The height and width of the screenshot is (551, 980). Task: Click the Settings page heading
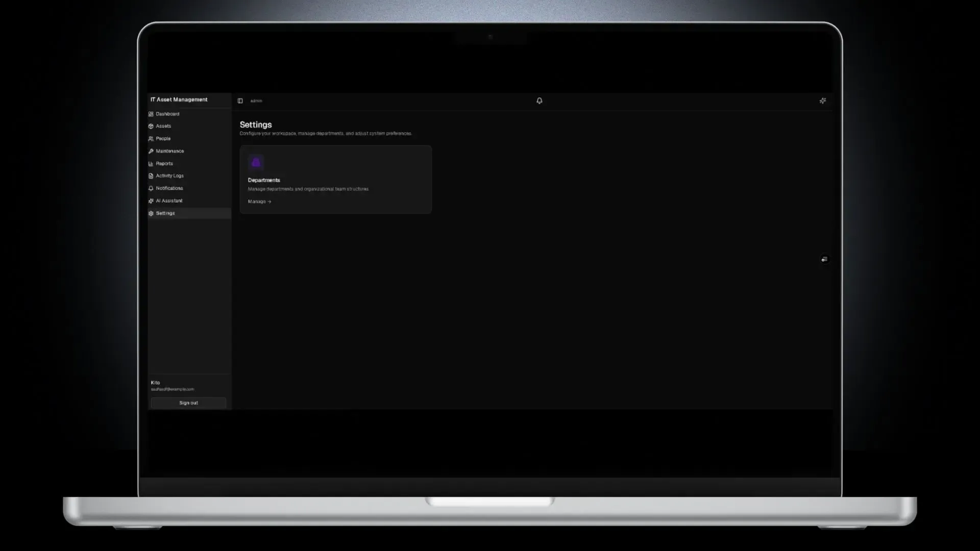click(x=256, y=125)
